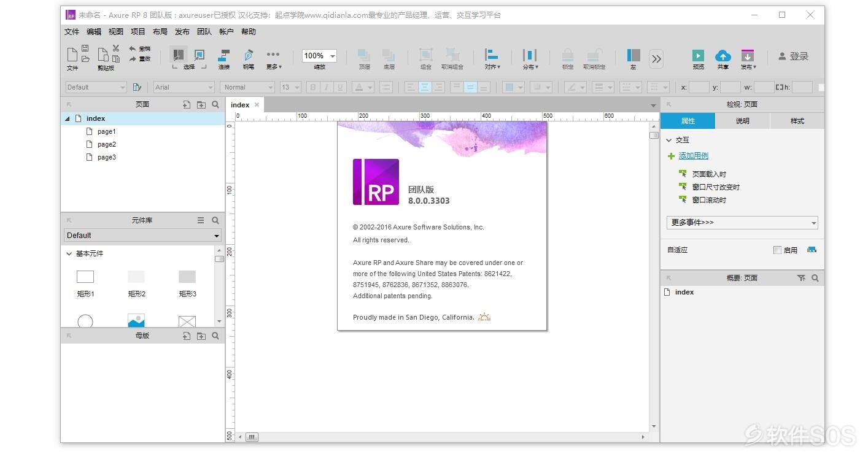Open the Default library dropdown

[x=142, y=235]
